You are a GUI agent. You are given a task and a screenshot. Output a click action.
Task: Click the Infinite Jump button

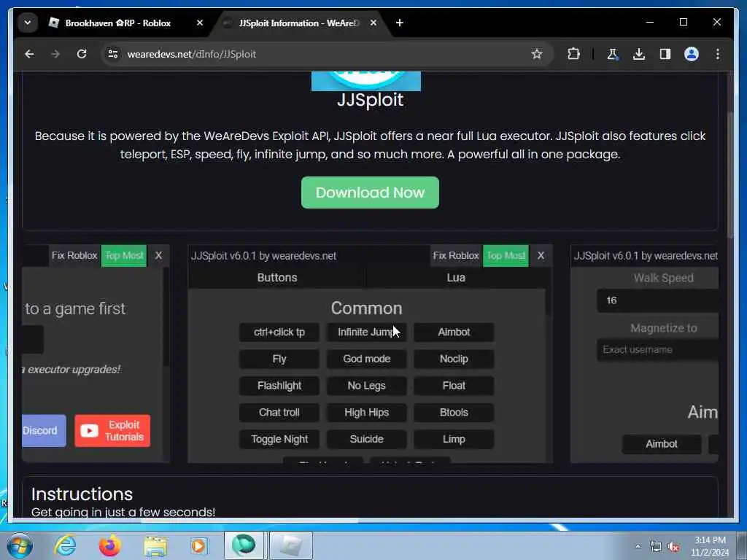pos(366,332)
